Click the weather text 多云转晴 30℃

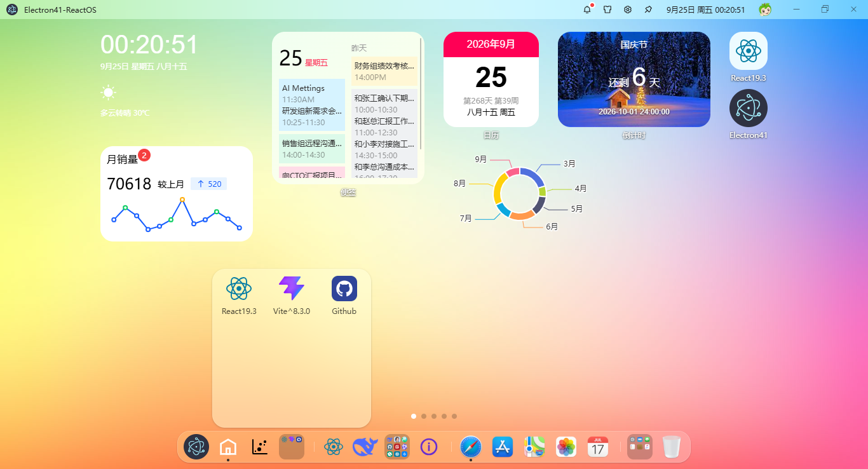coord(125,113)
